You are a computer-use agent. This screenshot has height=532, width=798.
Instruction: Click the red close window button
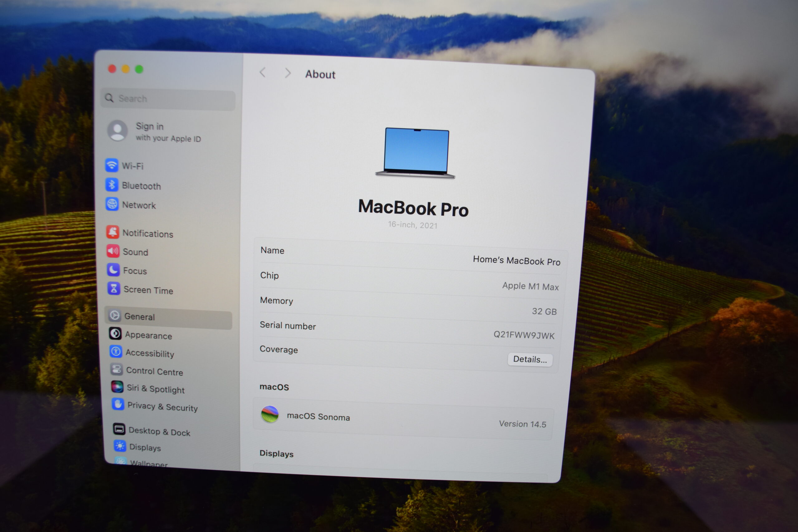[112, 69]
